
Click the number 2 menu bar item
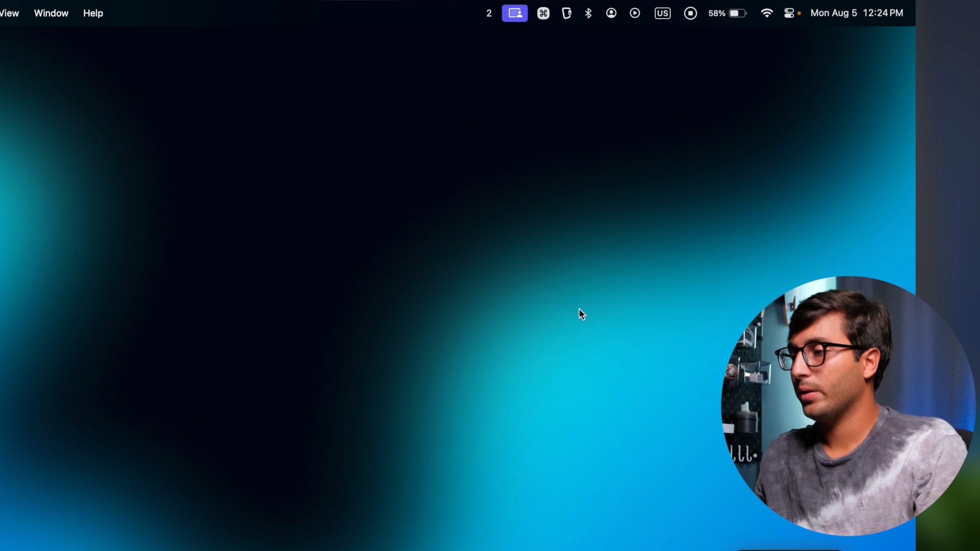(489, 13)
